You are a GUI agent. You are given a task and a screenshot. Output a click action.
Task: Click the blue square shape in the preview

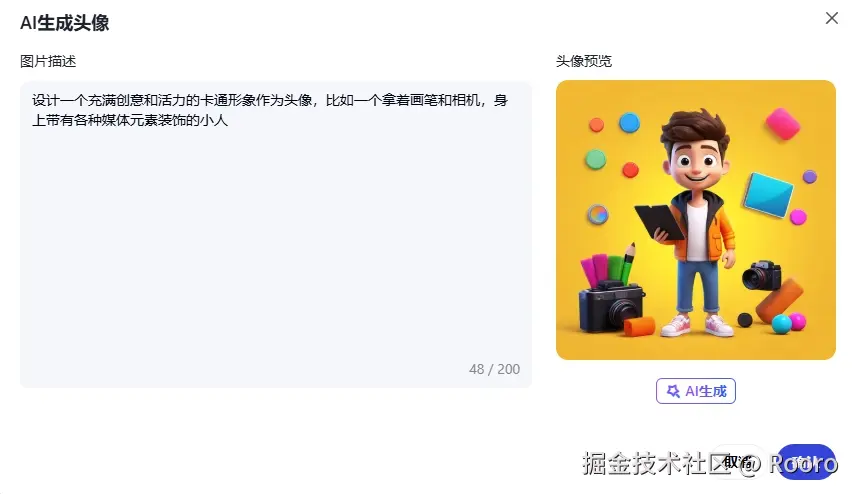(x=769, y=195)
